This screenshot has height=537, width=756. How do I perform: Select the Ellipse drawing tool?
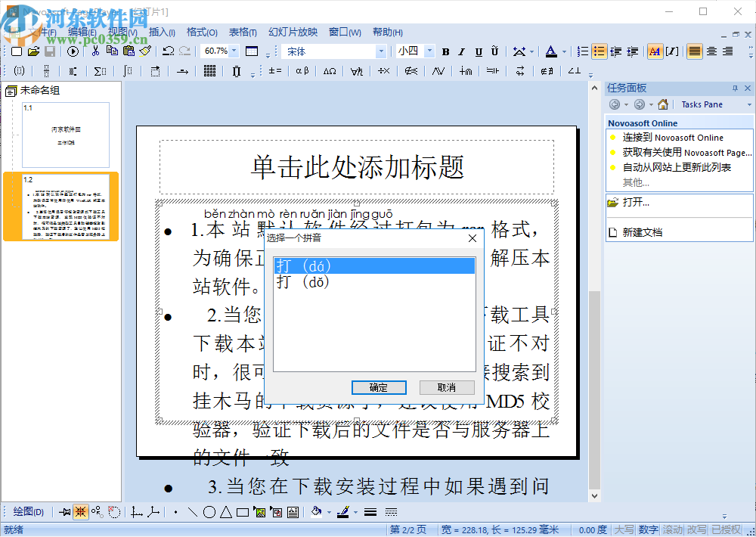coord(209,512)
